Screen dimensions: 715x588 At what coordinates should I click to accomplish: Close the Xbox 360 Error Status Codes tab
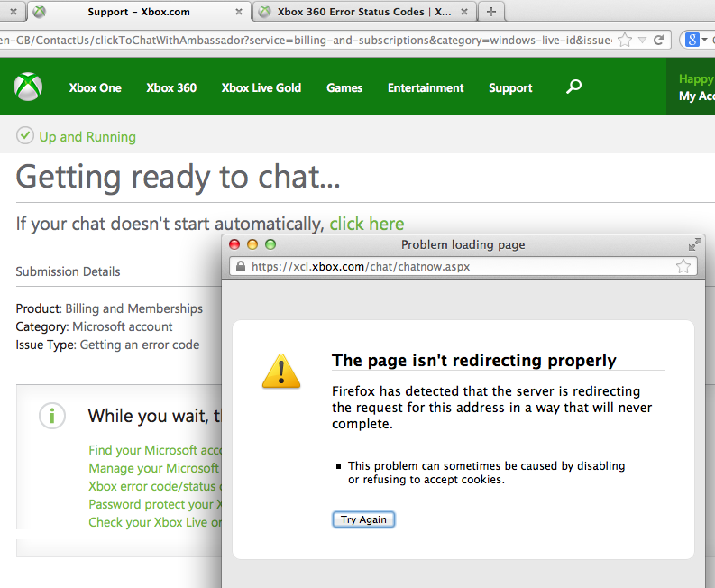pos(464,12)
